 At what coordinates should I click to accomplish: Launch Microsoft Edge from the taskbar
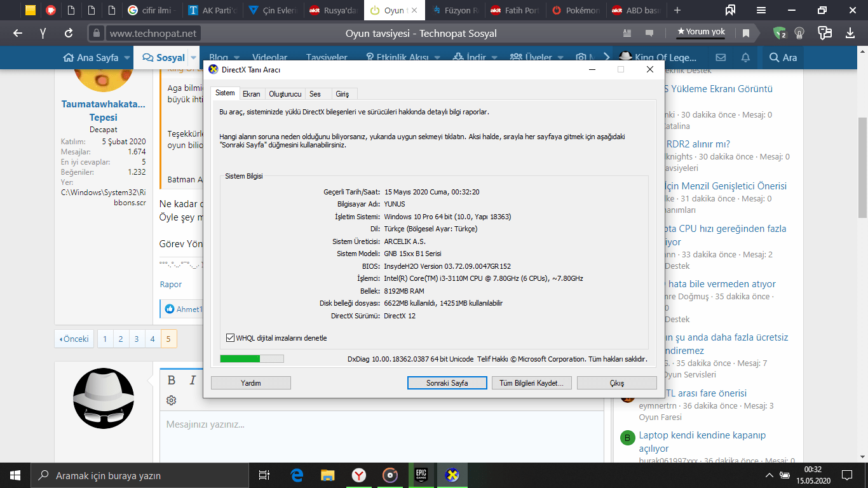(x=297, y=475)
